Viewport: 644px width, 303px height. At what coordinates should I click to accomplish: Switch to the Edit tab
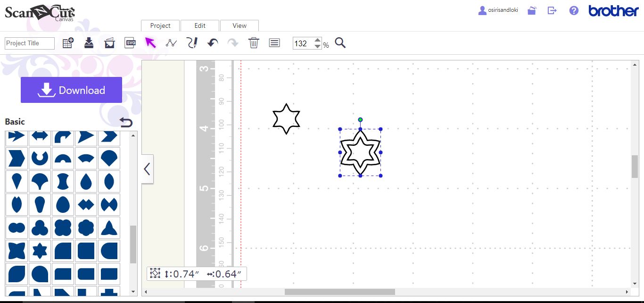(199, 25)
